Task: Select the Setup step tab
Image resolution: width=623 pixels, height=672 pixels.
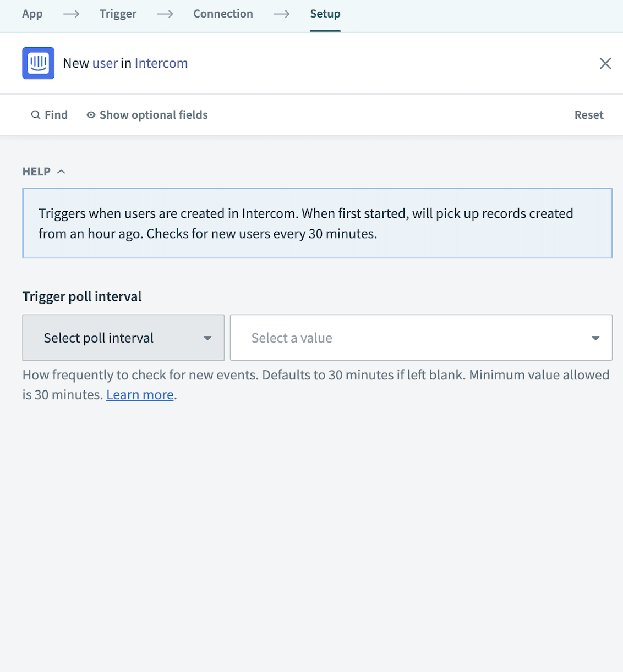Action: [325, 14]
